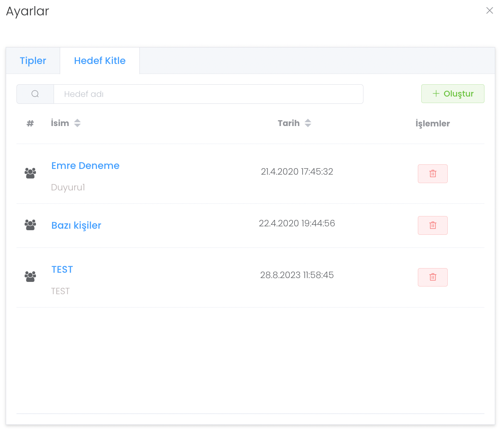Open the Bazı kişiler entry

76,225
